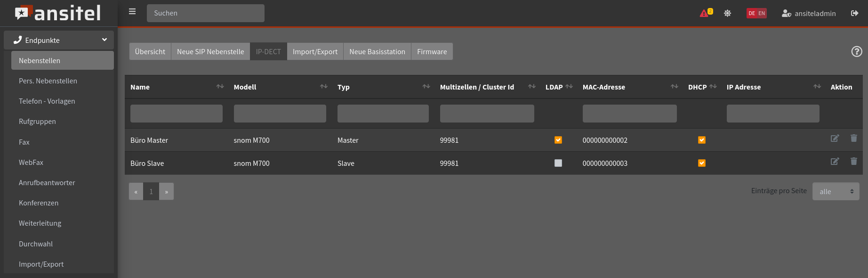Open Rufgruppen in the sidebar
Screen dimensions: 868x278
click(37, 122)
